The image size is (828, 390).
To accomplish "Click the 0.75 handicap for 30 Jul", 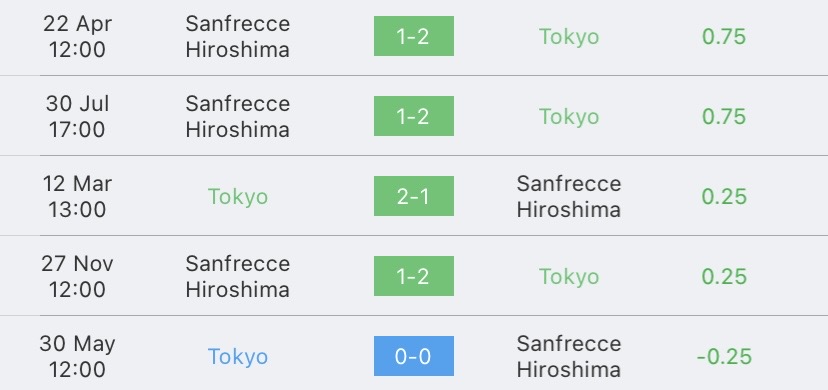I will tap(723, 117).
